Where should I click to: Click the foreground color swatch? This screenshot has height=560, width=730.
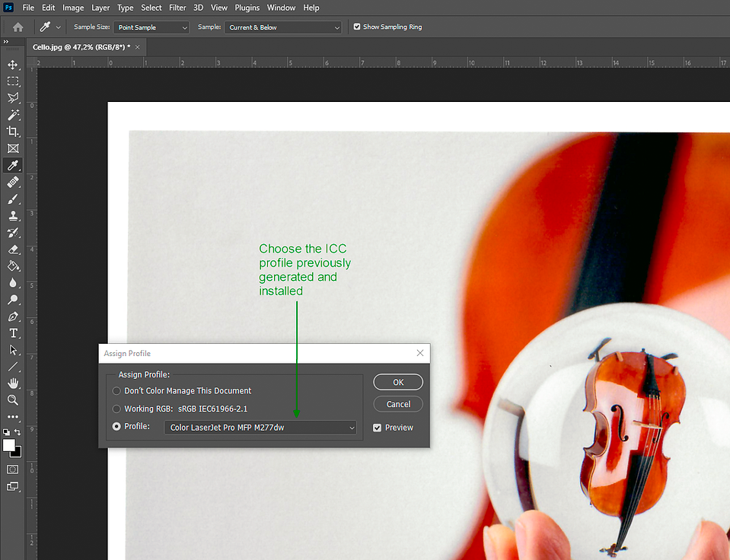pos(9,445)
